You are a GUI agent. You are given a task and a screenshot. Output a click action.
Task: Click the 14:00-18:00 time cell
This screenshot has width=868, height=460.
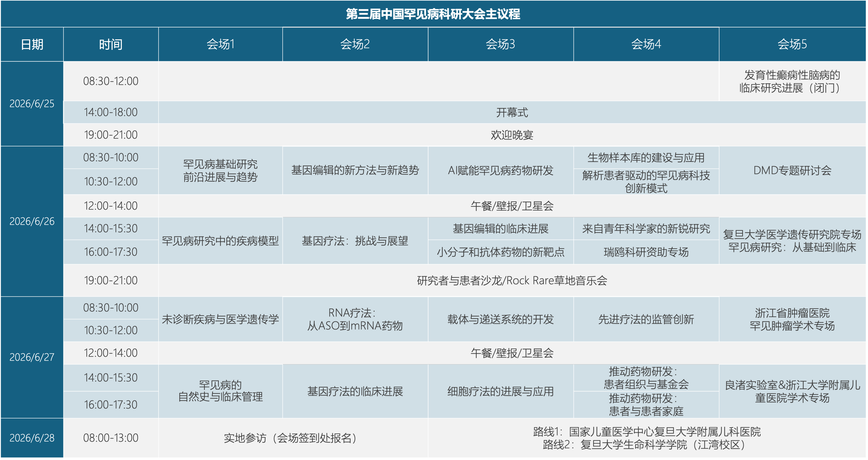point(111,112)
